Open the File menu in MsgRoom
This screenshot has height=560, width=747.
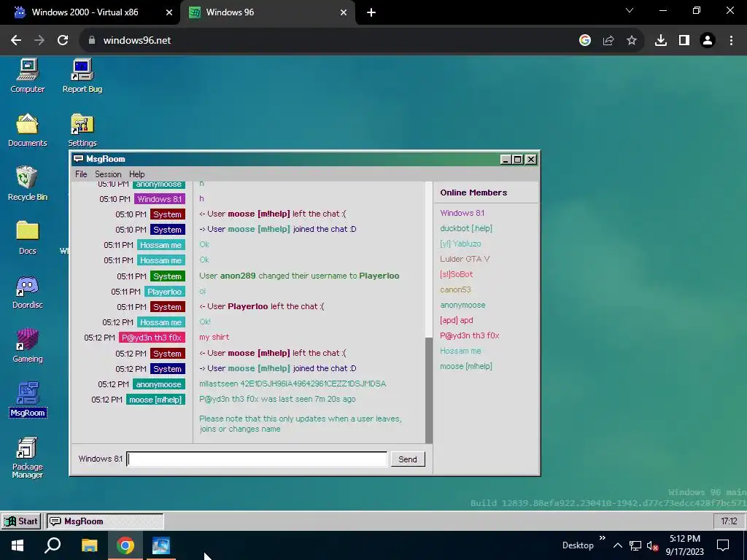(81, 174)
